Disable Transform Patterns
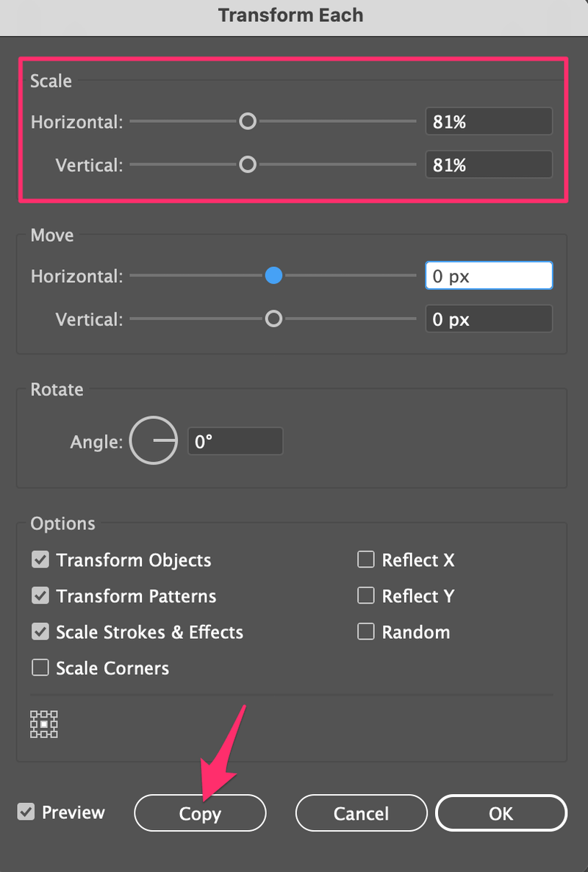The image size is (588, 872). click(x=40, y=596)
